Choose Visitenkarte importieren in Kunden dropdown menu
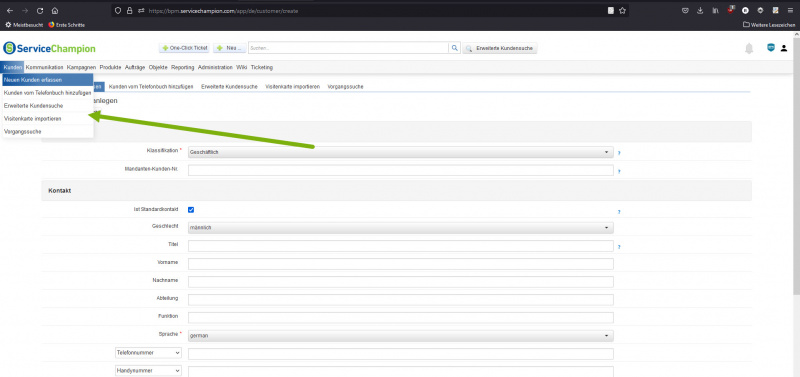This screenshot has width=800, height=377. [x=48, y=118]
